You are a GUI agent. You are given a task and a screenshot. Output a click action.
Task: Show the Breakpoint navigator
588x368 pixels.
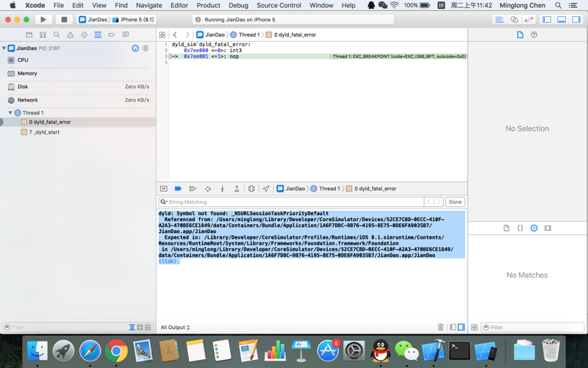tap(112, 35)
